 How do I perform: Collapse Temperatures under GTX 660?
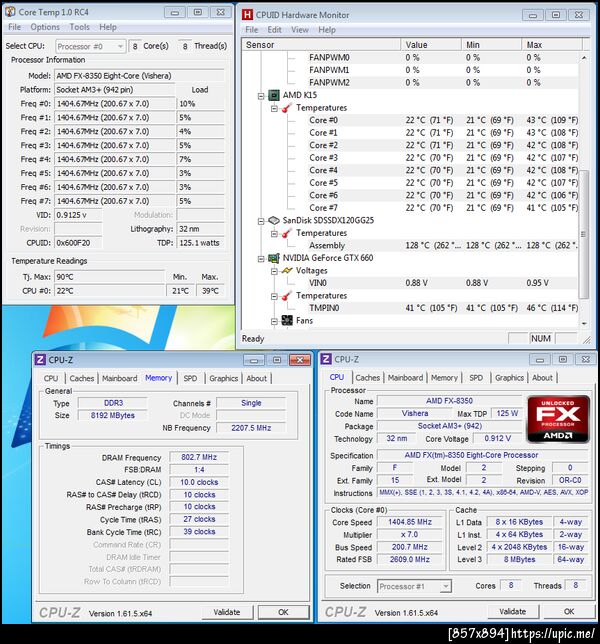pos(274,297)
